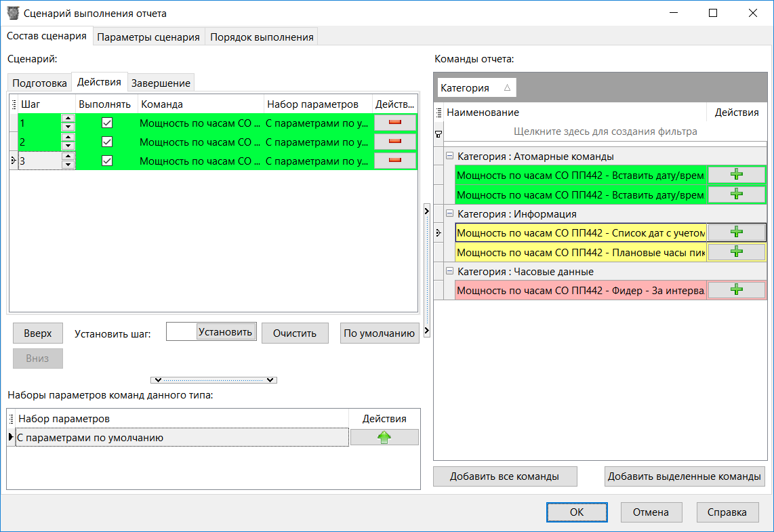The image size is (774, 532).
Task: Assign 'С параметрами по умолчанию' via green up arrow
Action: [384, 436]
